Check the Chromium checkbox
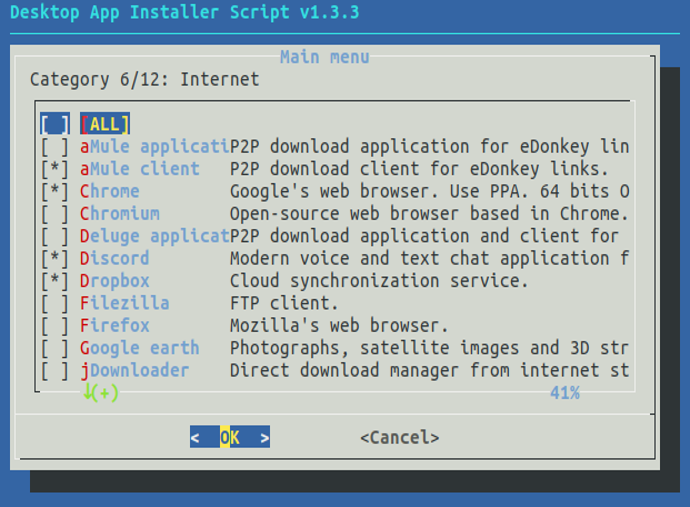Viewport: 690px width, 507px height. [x=55, y=214]
